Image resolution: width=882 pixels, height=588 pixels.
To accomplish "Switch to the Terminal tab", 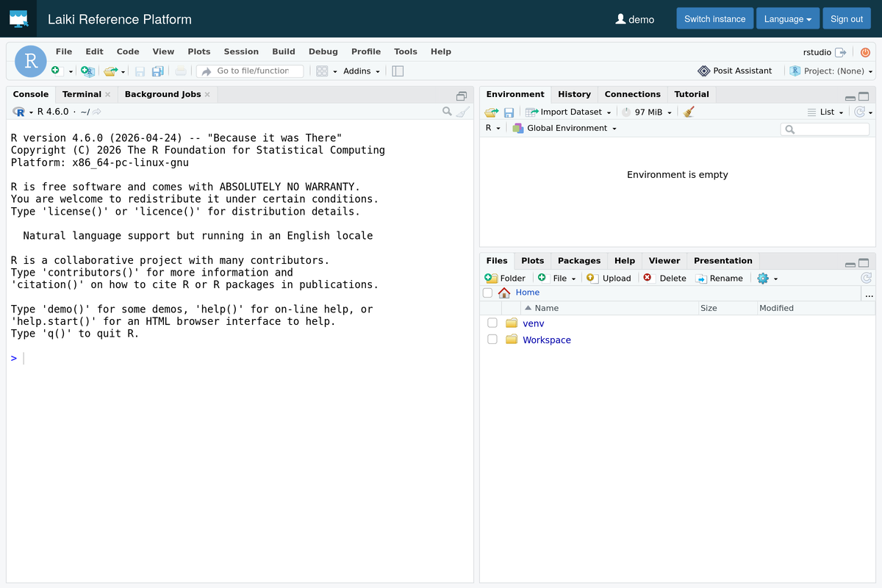I will (82, 94).
